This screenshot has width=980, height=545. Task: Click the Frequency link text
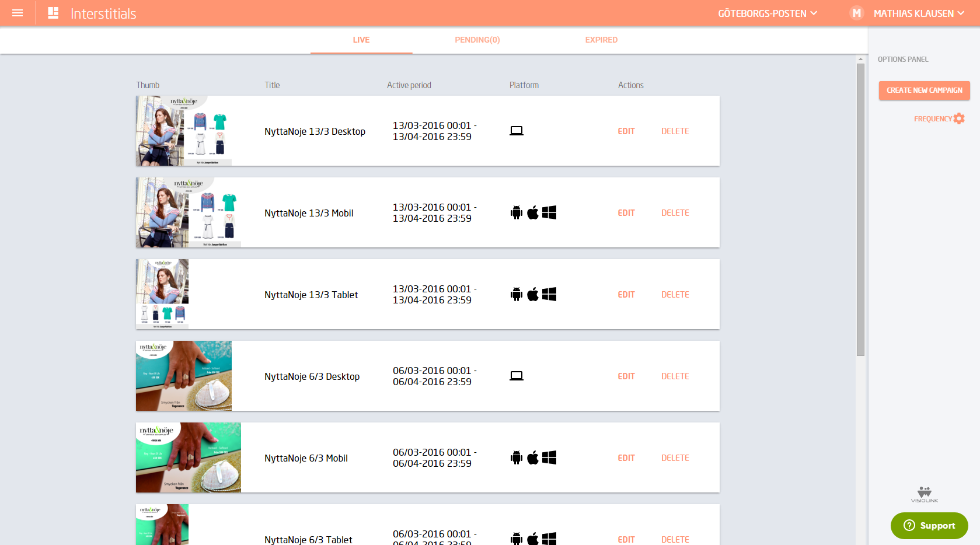point(933,119)
